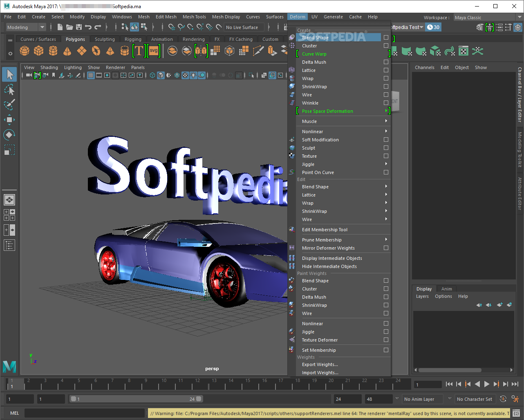
Task: Toggle the smooth shade all cube icon
Action: click(161, 75)
